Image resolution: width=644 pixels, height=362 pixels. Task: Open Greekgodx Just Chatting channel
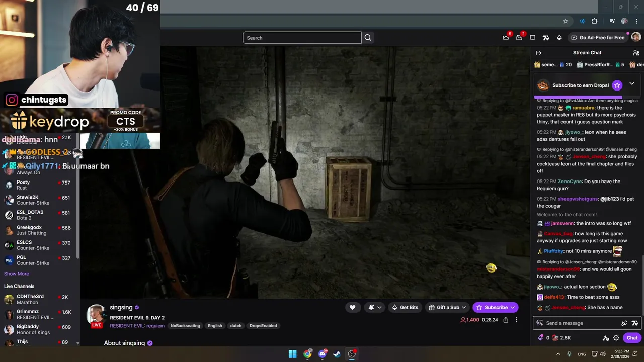point(39,230)
